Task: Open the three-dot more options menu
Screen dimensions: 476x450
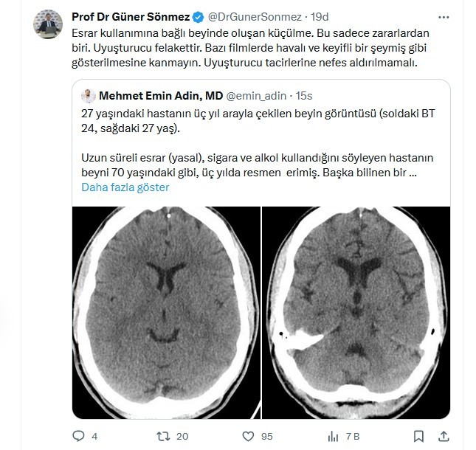Action: click(444, 17)
